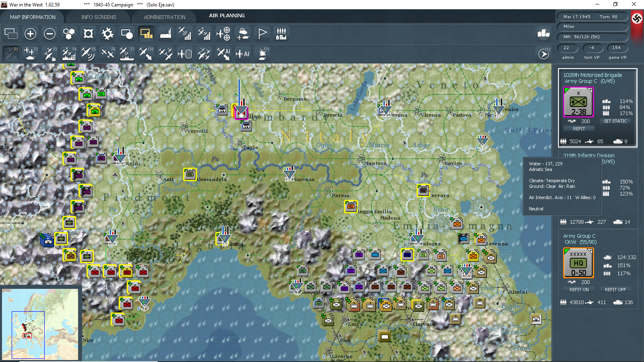Open the 1028th Motorized Brigade title link
This screenshot has height=362, width=644.
coord(592,75)
